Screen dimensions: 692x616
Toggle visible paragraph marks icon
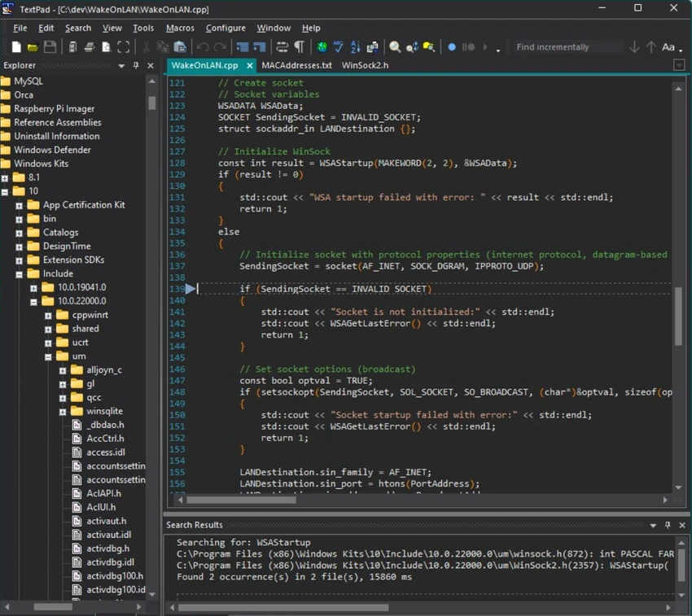click(300, 46)
